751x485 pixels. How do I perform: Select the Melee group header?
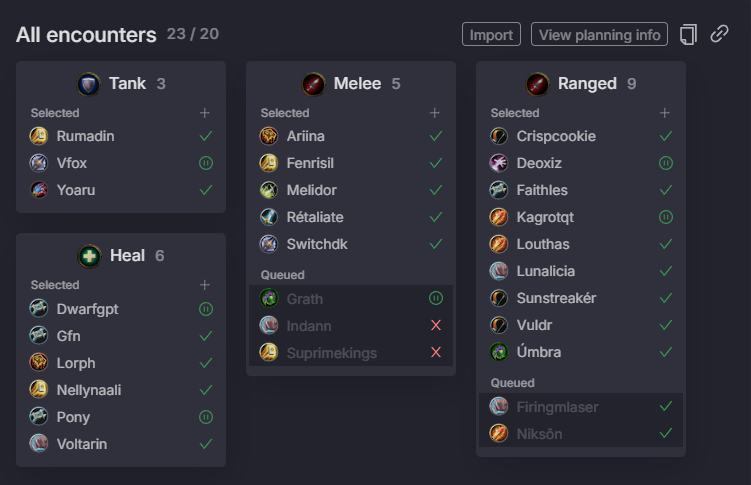point(351,84)
